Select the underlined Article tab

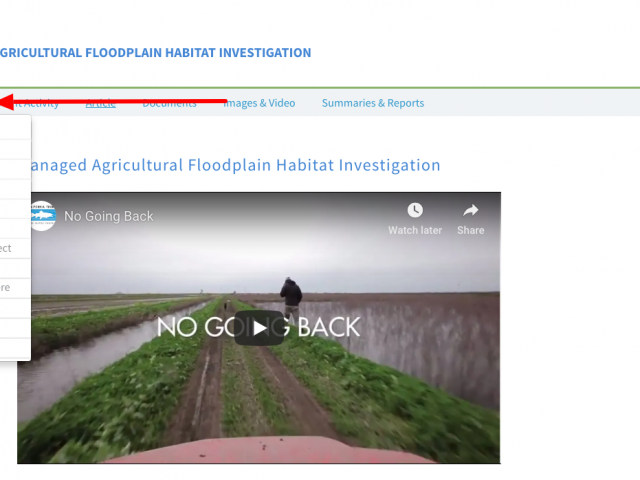click(100, 103)
